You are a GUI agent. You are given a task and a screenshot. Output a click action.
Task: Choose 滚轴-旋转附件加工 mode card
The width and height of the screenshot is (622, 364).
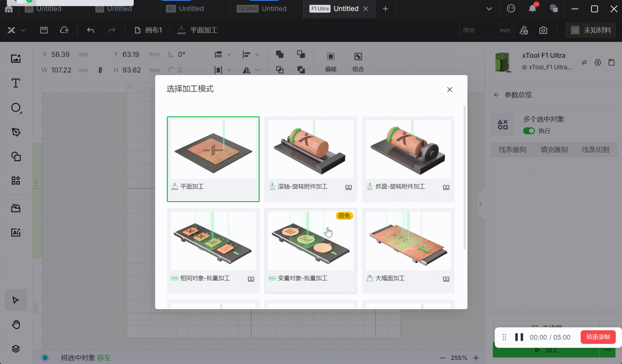(x=311, y=159)
